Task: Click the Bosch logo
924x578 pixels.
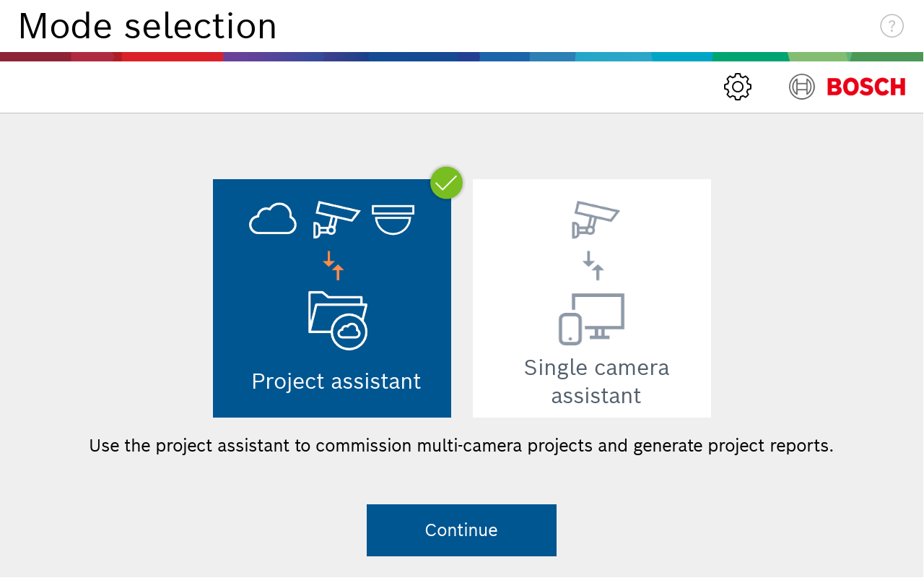Action: [847, 87]
